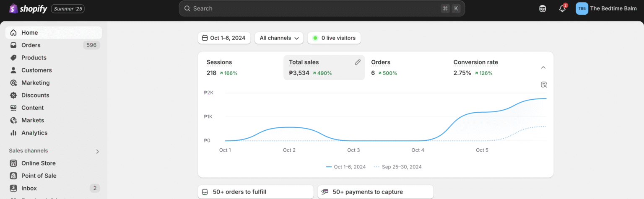Click the 50+ orders to fulfill button
This screenshot has height=199, width=644.
tap(256, 192)
